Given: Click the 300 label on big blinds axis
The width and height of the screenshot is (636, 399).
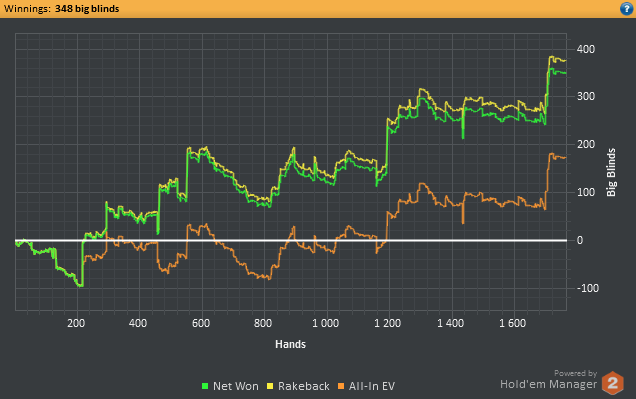Looking at the screenshot, I should [586, 97].
